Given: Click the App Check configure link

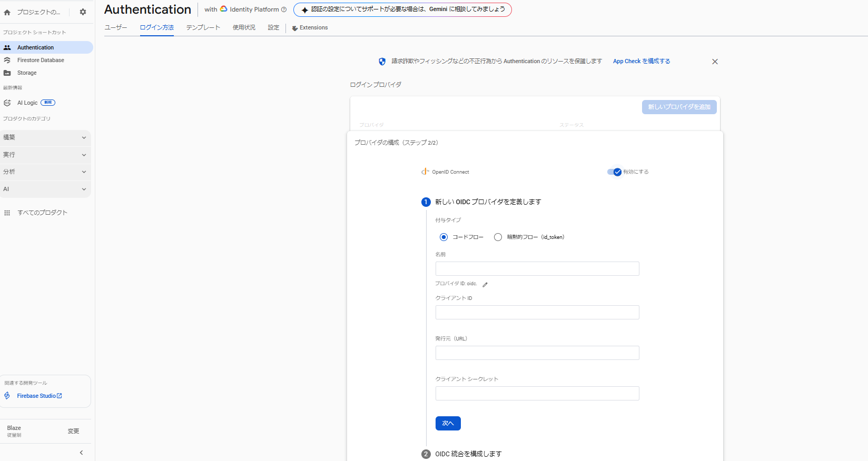Looking at the screenshot, I should point(642,62).
